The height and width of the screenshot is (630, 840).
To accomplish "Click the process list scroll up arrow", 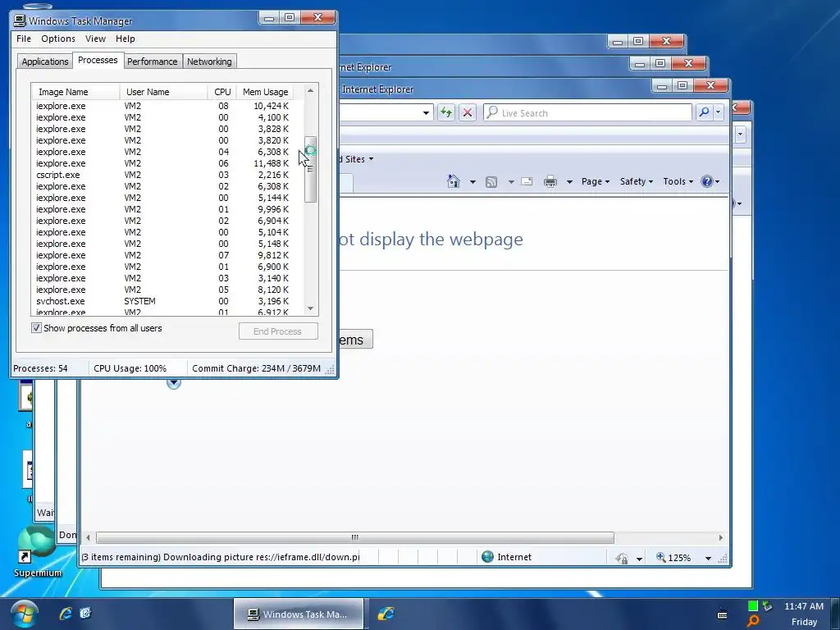I will [x=310, y=91].
